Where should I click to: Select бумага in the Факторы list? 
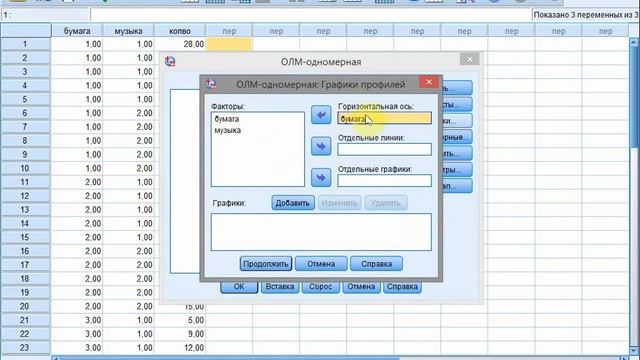click(227, 119)
